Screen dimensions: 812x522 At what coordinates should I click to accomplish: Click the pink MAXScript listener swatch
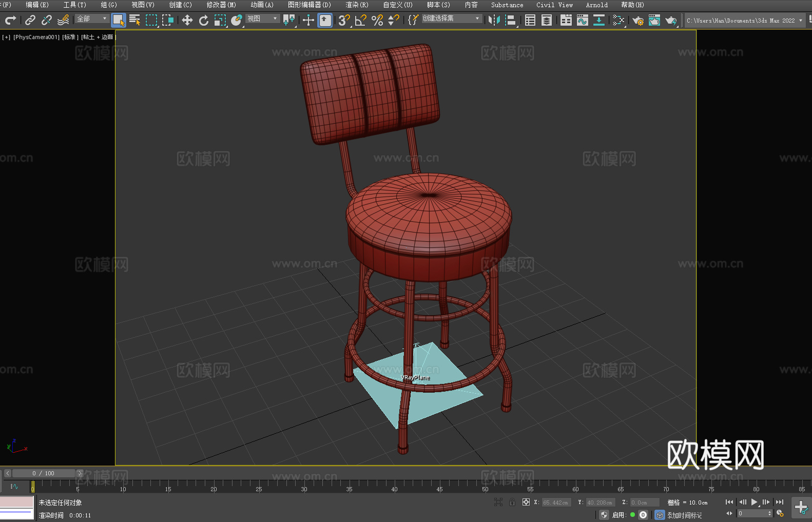click(x=17, y=501)
